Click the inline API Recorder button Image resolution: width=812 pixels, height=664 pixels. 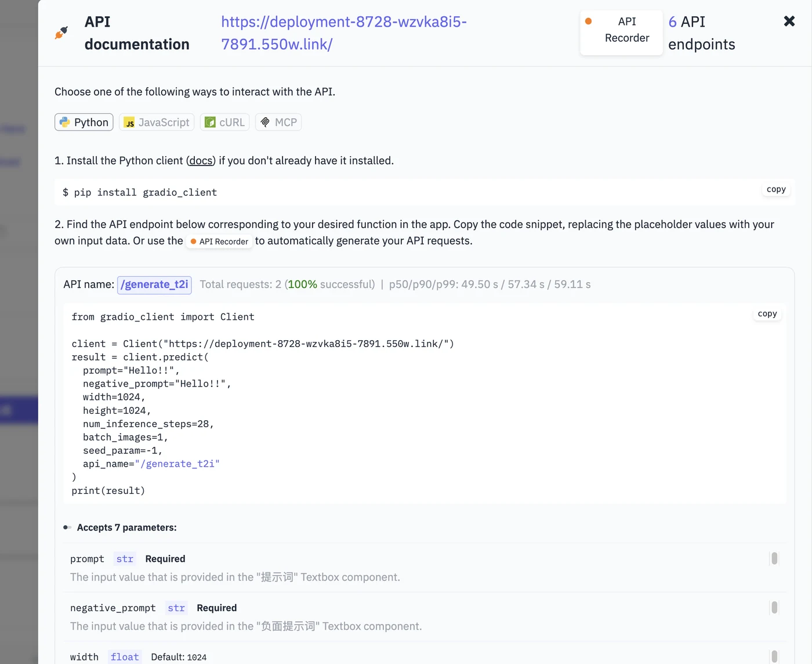(x=219, y=241)
